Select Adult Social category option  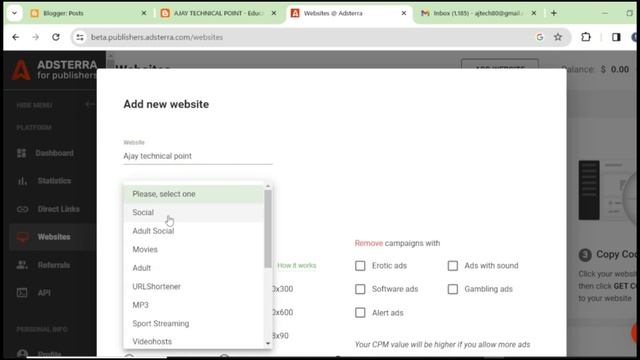pyautogui.click(x=193, y=231)
